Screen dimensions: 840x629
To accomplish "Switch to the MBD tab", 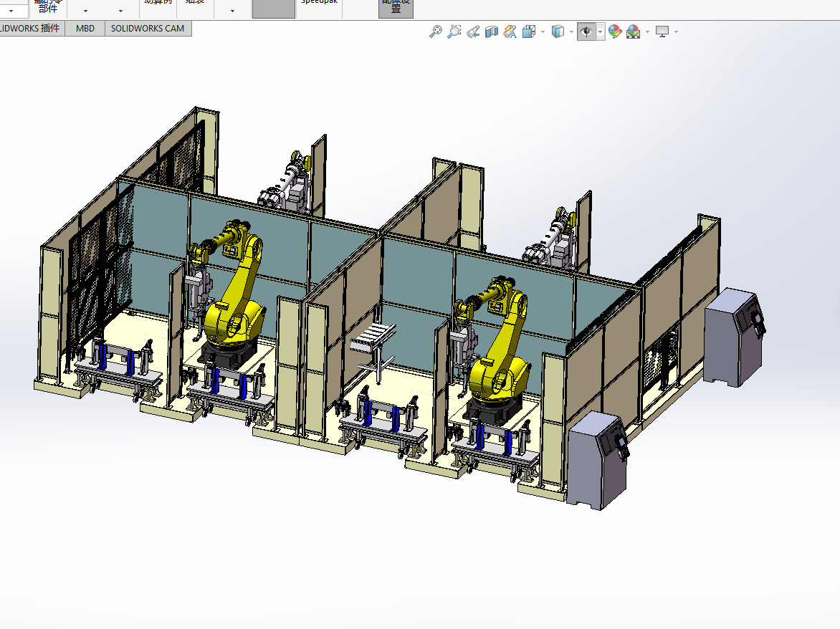I will click(85, 29).
